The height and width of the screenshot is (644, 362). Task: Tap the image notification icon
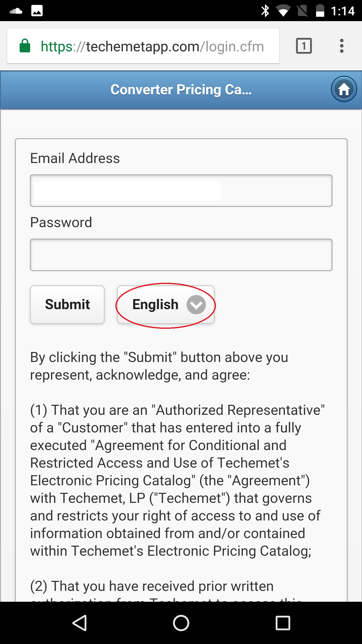pyautogui.click(x=37, y=11)
